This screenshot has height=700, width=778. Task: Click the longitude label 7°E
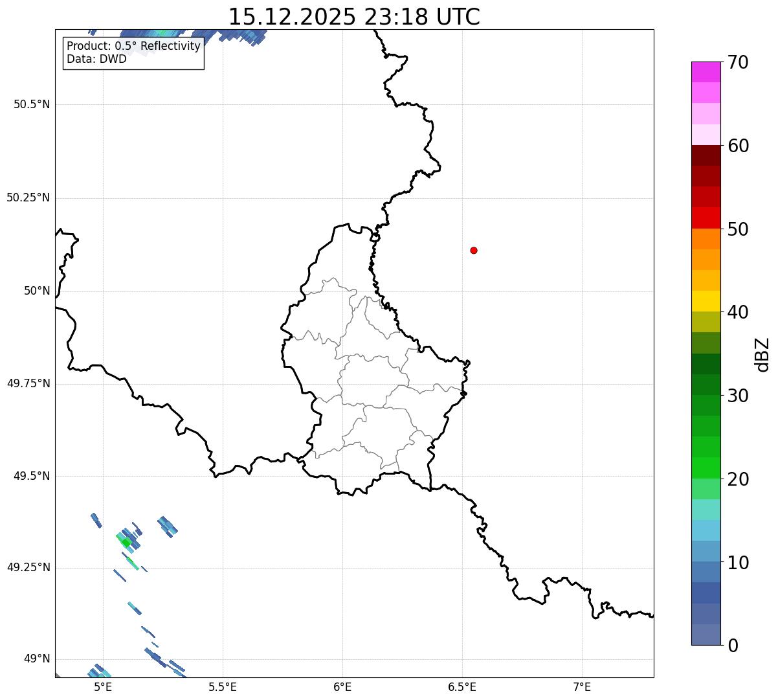[x=582, y=686]
